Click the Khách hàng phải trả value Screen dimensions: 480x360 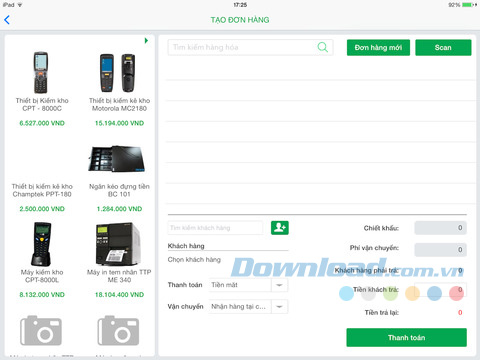point(460,270)
